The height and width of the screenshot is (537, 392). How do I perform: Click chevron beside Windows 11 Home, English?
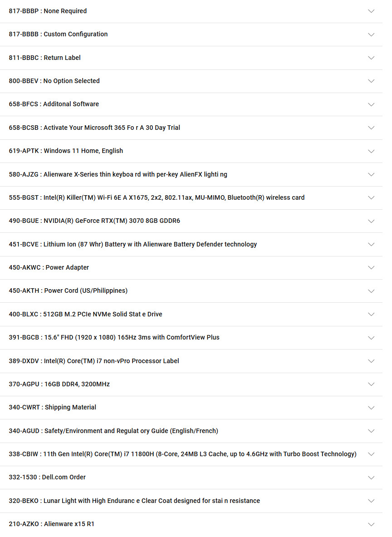(x=371, y=151)
